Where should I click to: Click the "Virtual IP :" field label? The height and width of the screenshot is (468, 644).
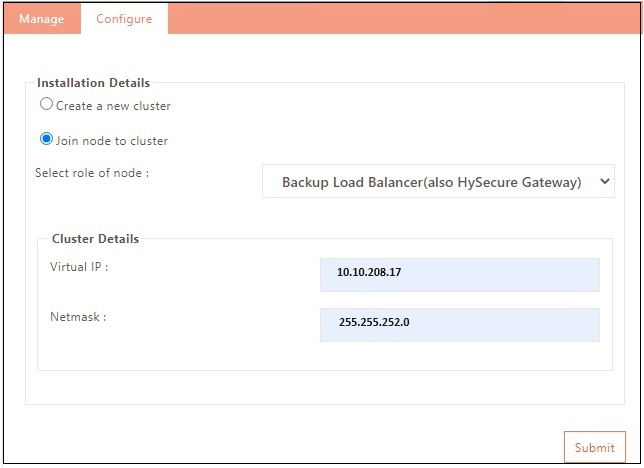tap(79, 267)
